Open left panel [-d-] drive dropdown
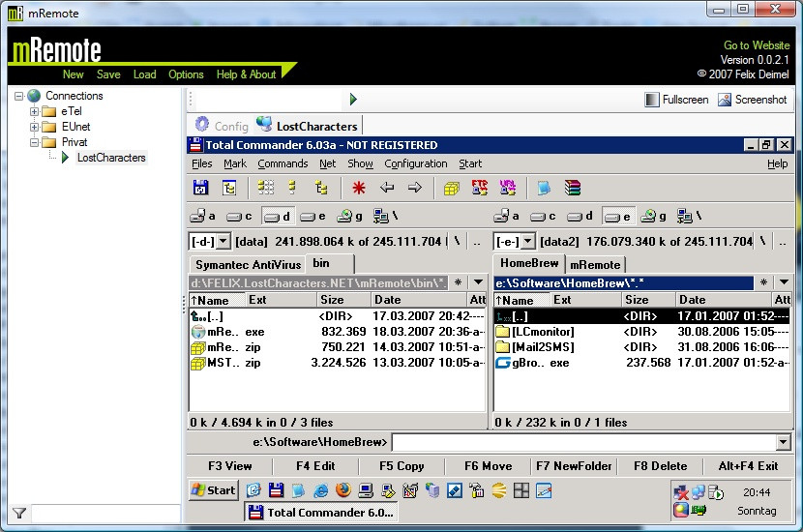This screenshot has height=532, width=803. pyautogui.click(x=223, y=241)
